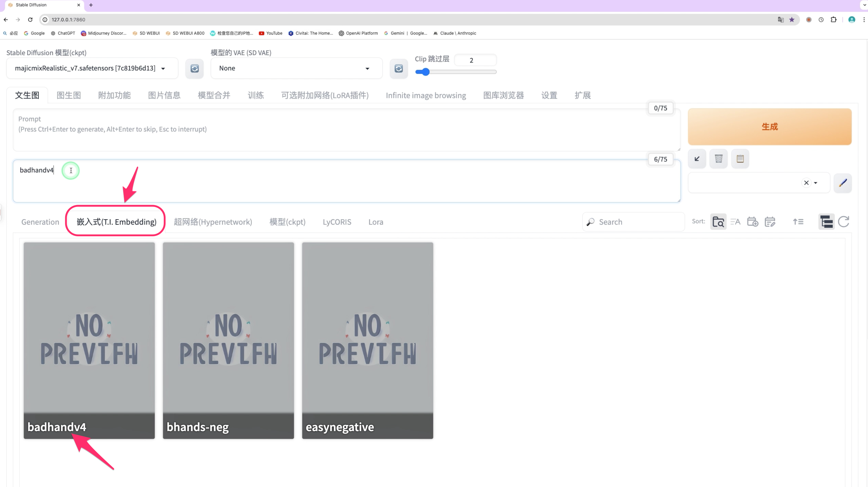Switch to the Generation sub-tab
Image resolution: width=868 pixels, height=487 pixels.
40,222
